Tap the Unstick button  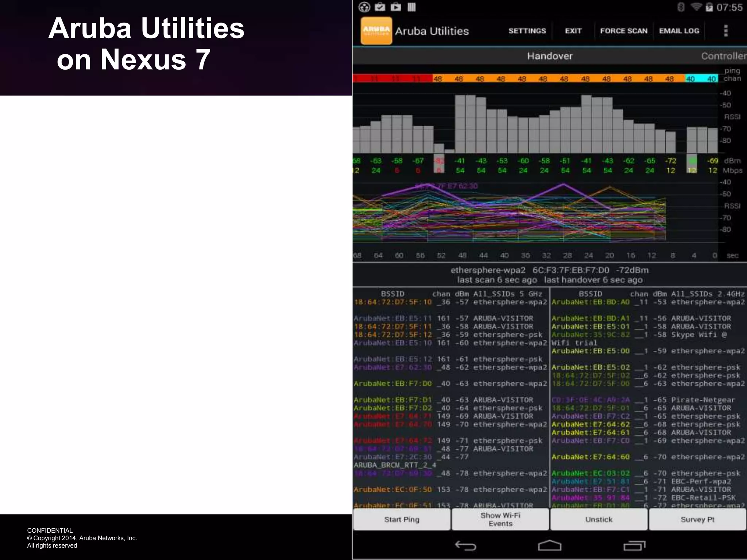pos(599,519)
